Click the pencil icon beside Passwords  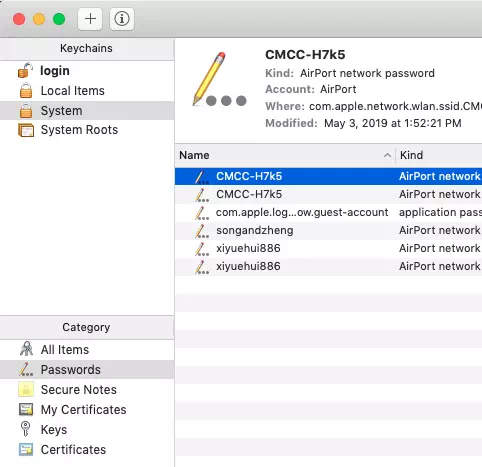(26, 369)
